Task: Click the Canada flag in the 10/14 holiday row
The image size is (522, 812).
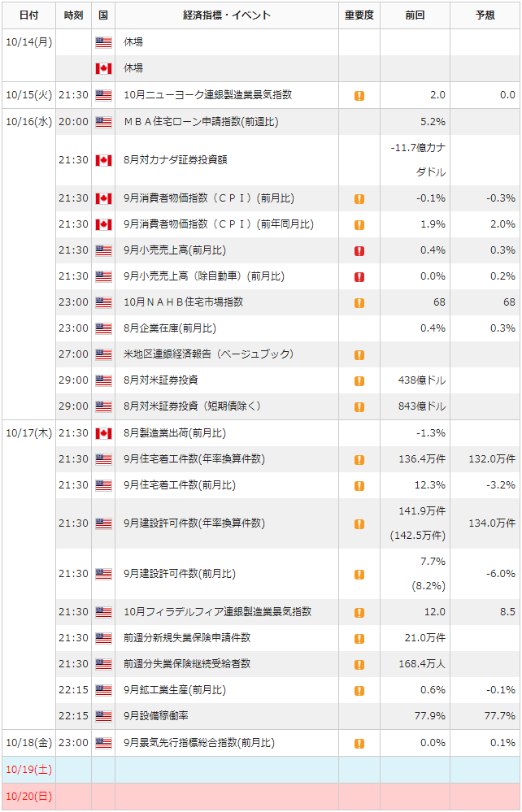Action: tap(103, 68)
